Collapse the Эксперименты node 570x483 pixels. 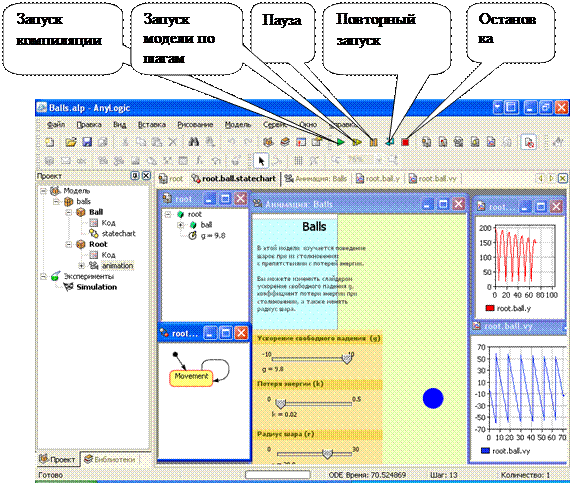43,277
